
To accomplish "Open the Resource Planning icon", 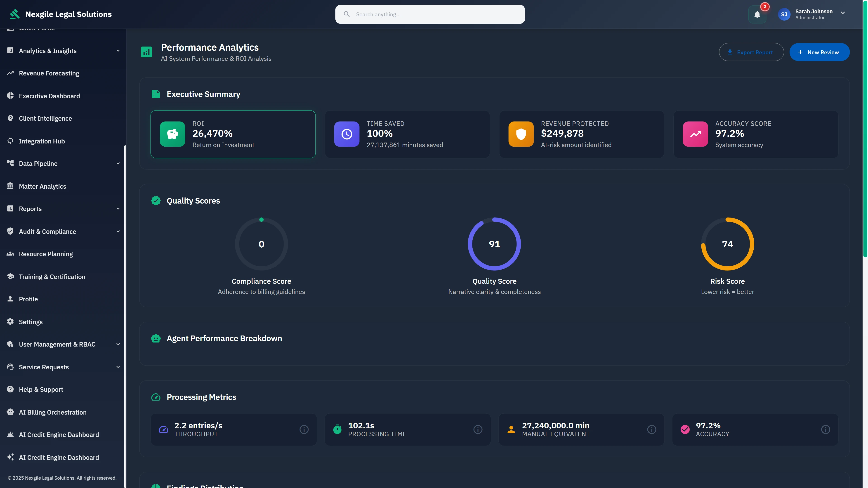I will point(10,253).
